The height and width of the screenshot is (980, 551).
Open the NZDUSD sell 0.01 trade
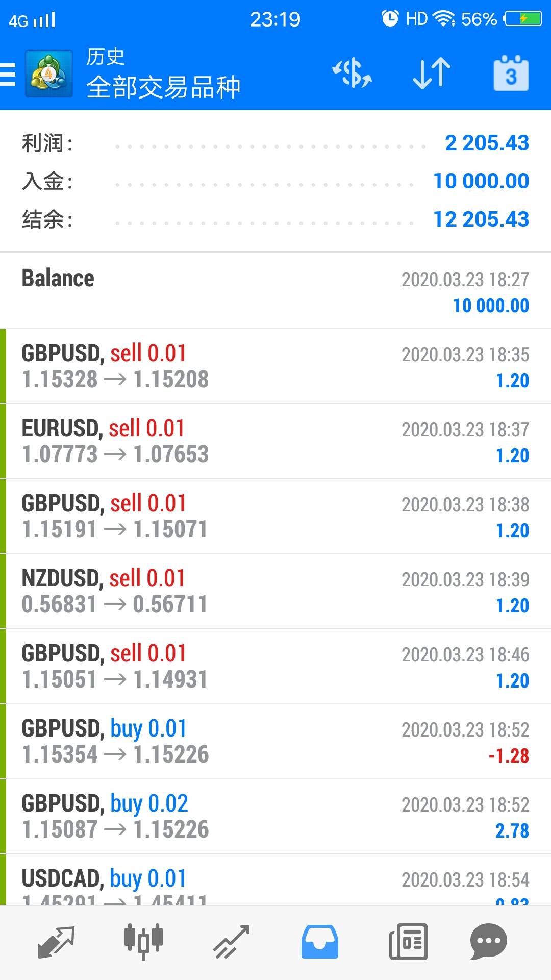[275, 591]
